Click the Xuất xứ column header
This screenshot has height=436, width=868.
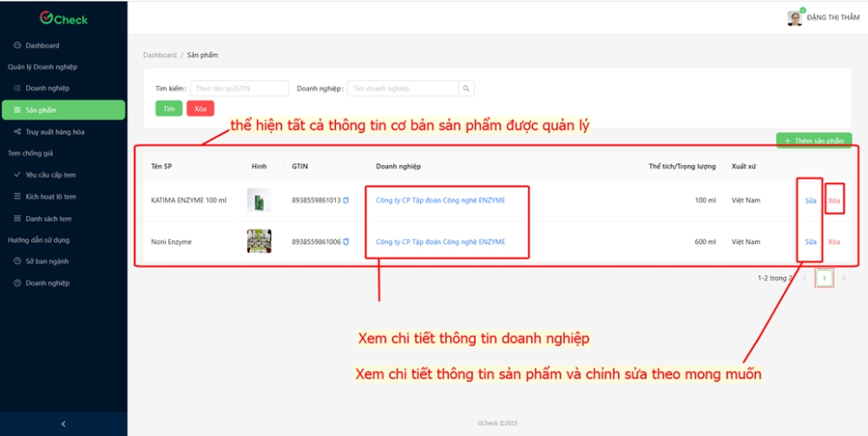743,166
